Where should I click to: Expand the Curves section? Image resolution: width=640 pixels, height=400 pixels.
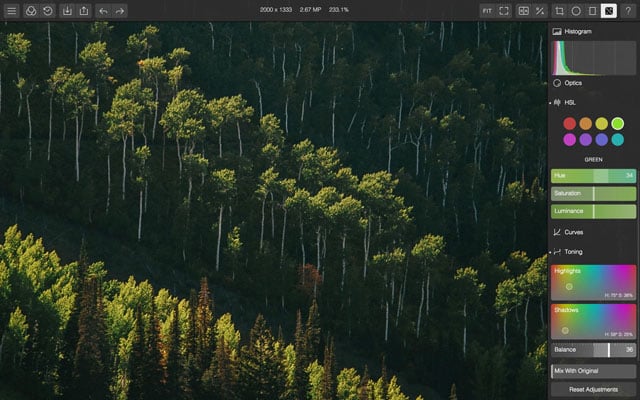[x=573, y=232]
